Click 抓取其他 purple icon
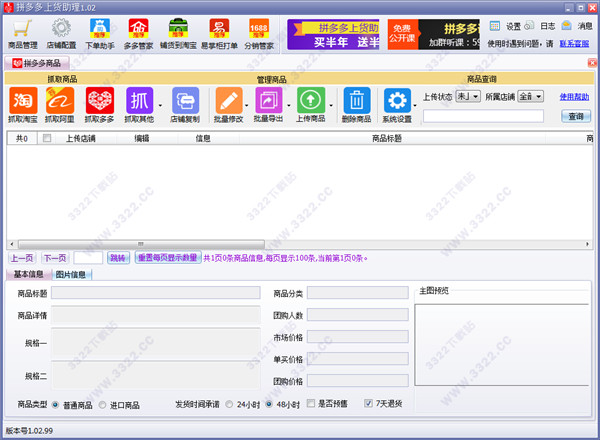 (x=139, y=105)
